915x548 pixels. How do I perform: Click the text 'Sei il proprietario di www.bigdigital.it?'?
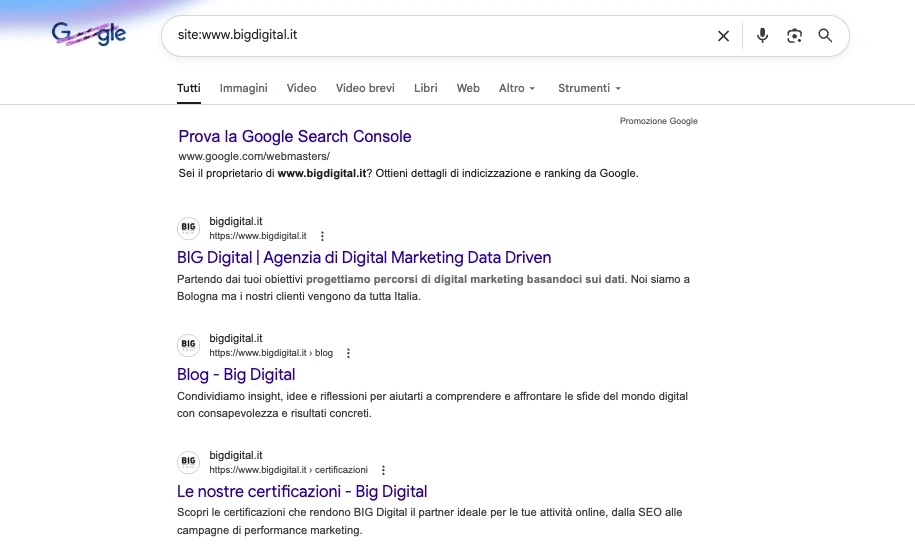pos(275,173)
